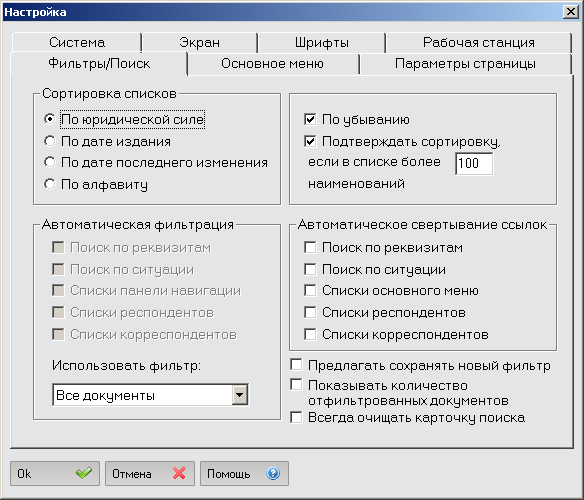Click the item count field showing 100
This screenshot has width=584, height=500.
pos(474,163)
